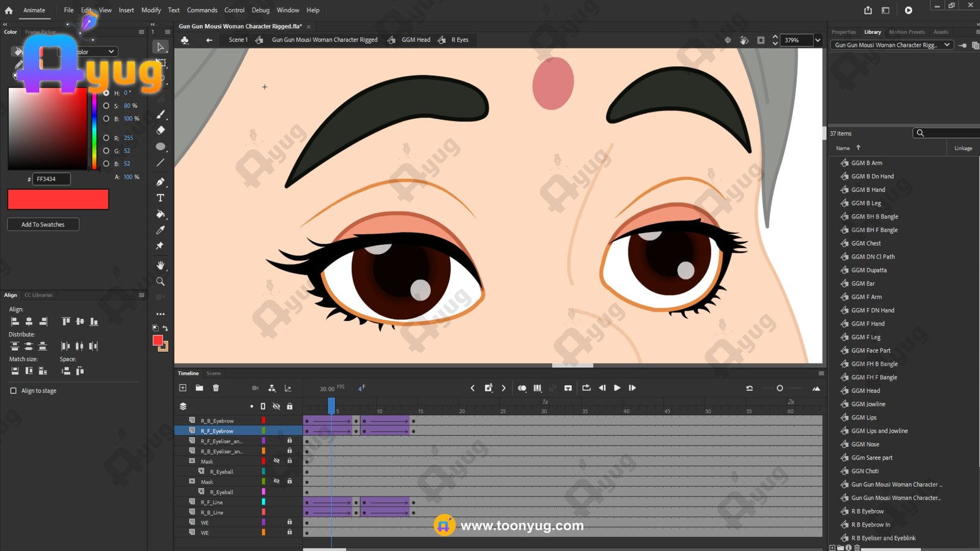This screenshot has width=980, height=551.
Task: Activate the Zoom magnifier tool
Action: pyautogui.click(x=160, y=282)
